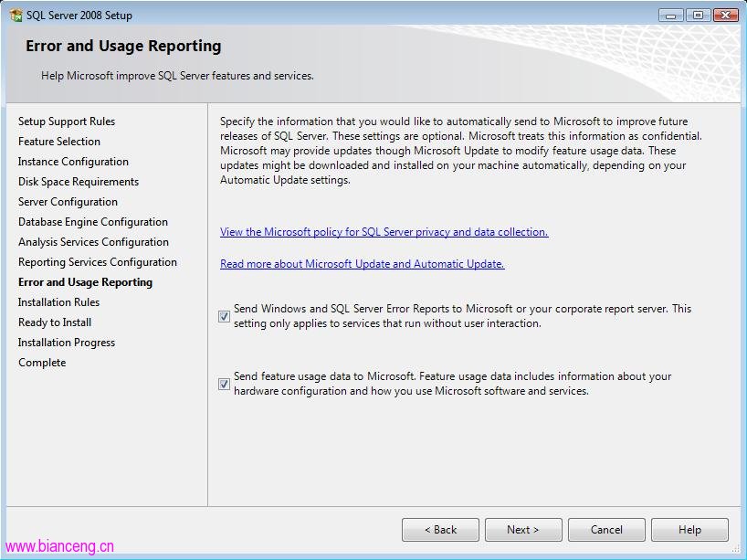747x560 pixels.
Task: Enable sending Windows and SQL Server Error Reports
Action: (224, 316)
